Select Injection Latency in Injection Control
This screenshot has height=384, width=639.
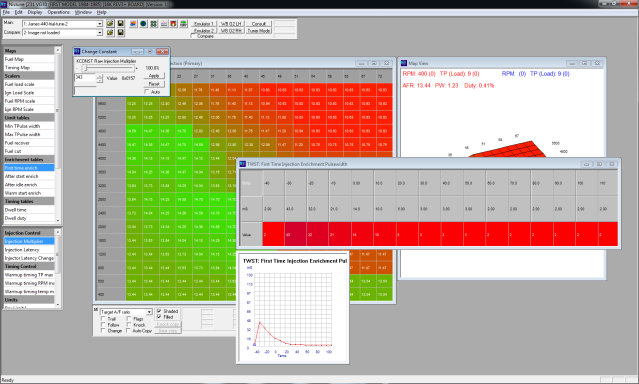(29, 249)
